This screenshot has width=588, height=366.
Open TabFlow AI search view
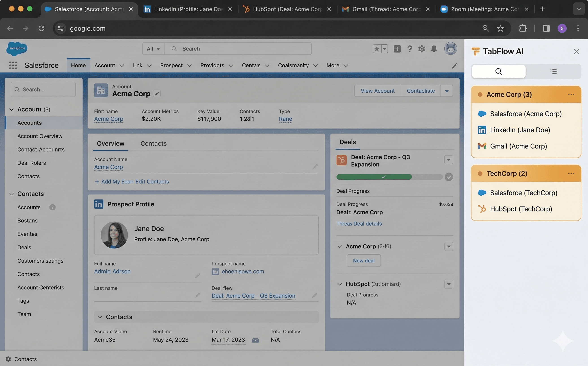[x=499, y=71]
